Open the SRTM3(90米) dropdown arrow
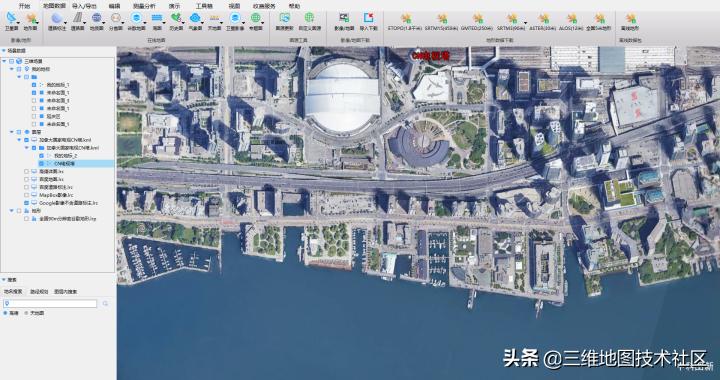 coord(525,22)
